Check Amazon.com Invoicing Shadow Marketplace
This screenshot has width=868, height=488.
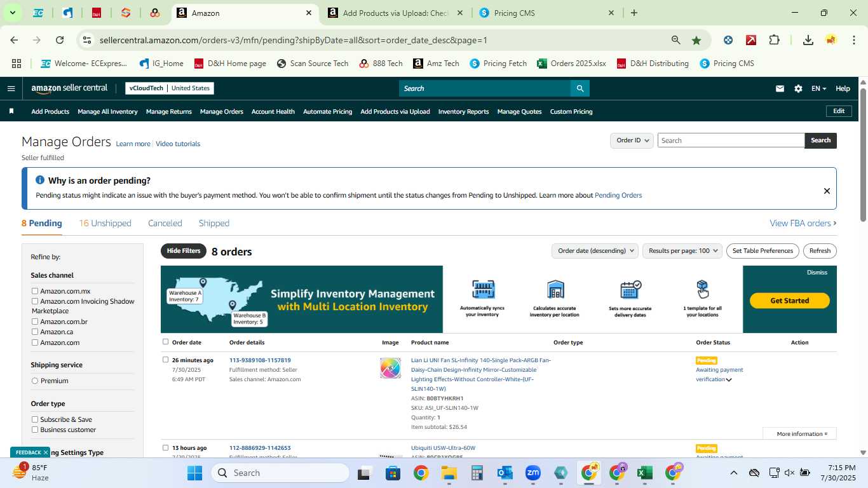tap(35, 301)
